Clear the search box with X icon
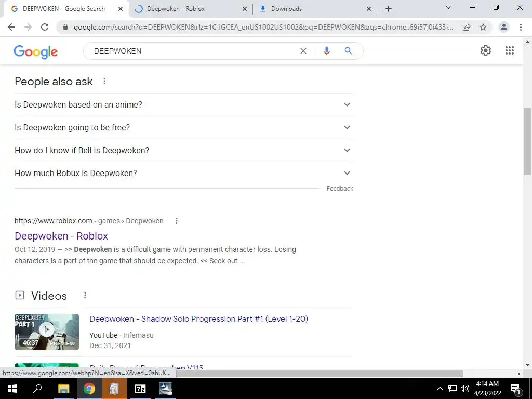 coord(303,51)
